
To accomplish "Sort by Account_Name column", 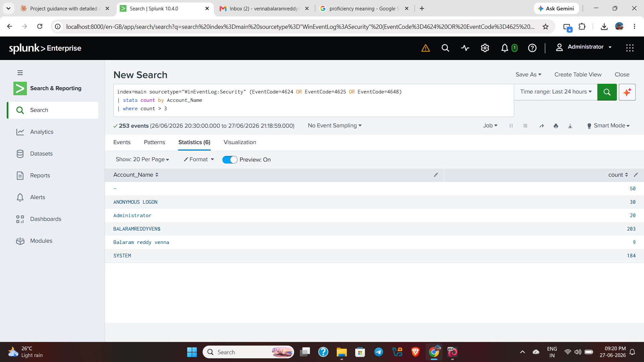I will [x=136, y=175].
